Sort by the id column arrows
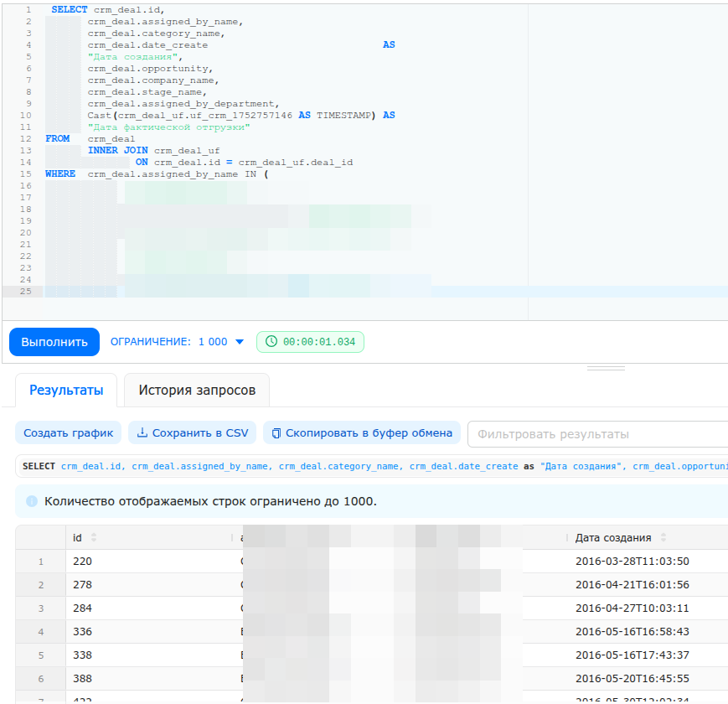The height and width of the screenshot is (704, 728). click(94, 537)
